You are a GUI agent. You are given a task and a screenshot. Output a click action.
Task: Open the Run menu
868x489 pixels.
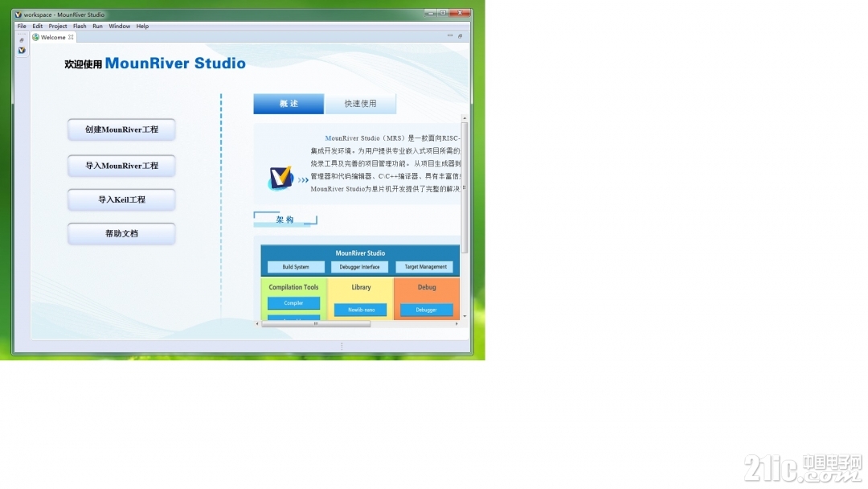(97, 26)
